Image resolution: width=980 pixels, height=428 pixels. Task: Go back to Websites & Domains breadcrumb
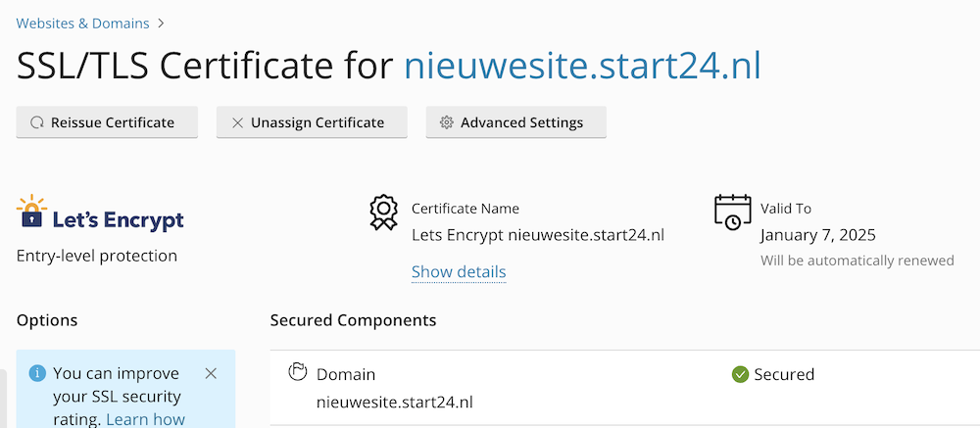tap(83, 23)
